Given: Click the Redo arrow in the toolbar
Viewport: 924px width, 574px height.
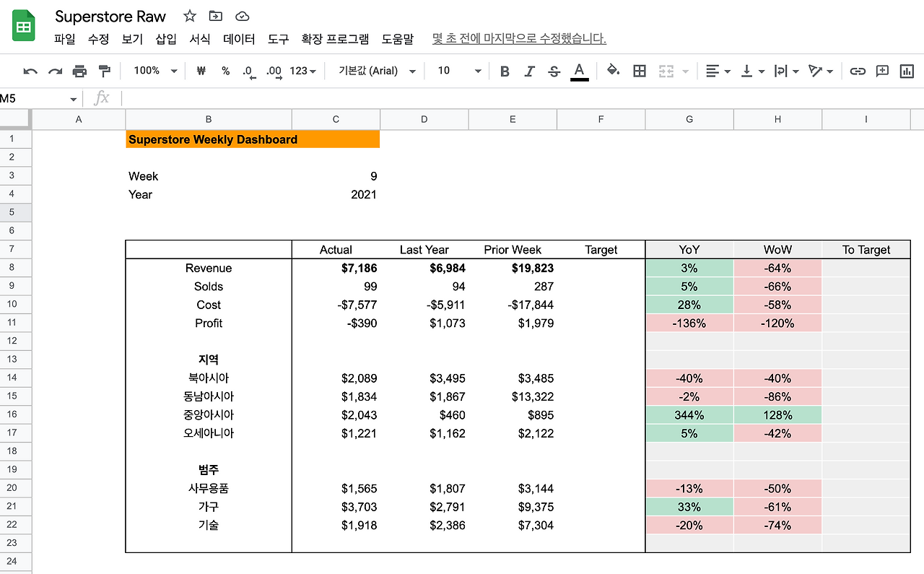Looking at the screenshot, I should tap(55, 71).
